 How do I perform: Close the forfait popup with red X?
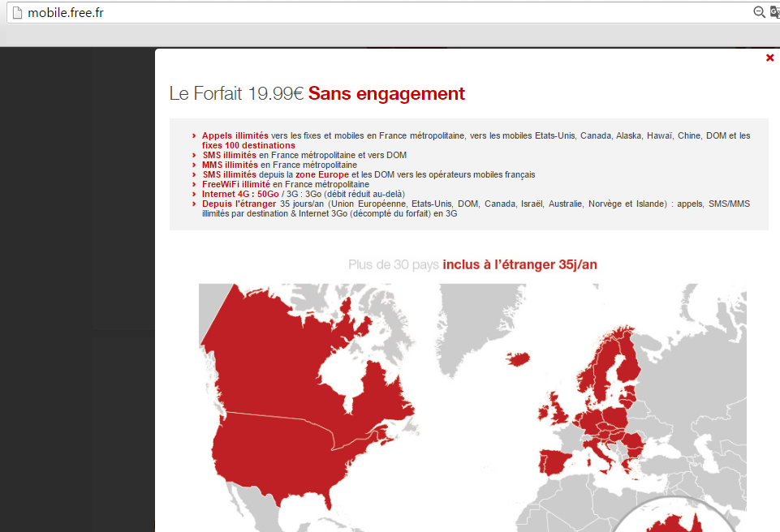click(x=769, y=58)
